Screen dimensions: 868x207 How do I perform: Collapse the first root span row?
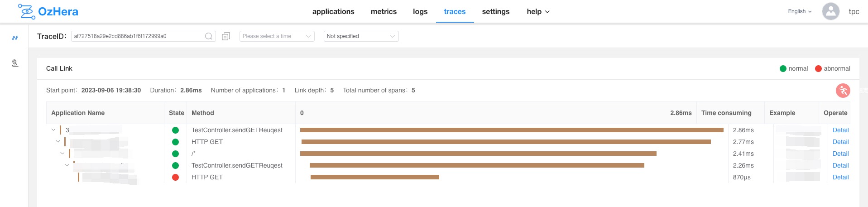point(53,130)
